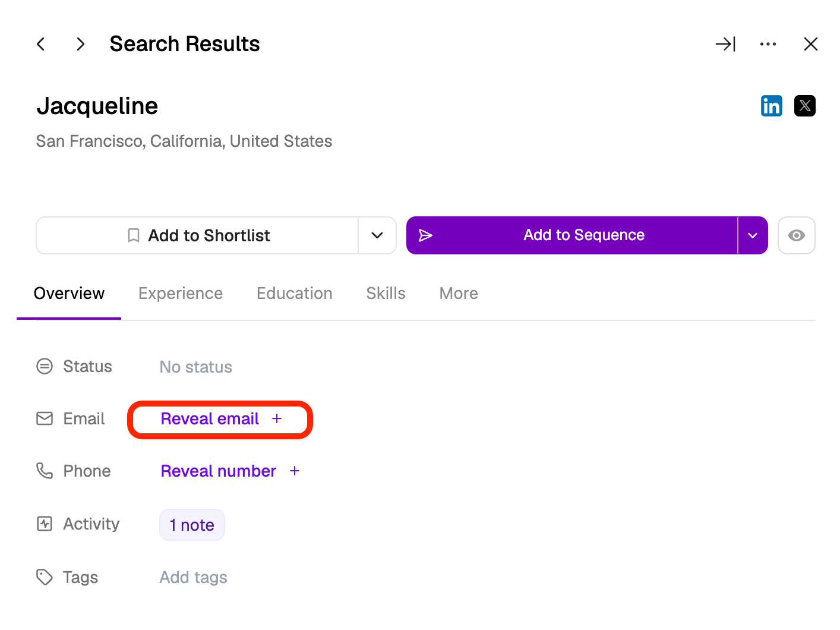
Task: Set status from No status field
Action: [196, 367]
